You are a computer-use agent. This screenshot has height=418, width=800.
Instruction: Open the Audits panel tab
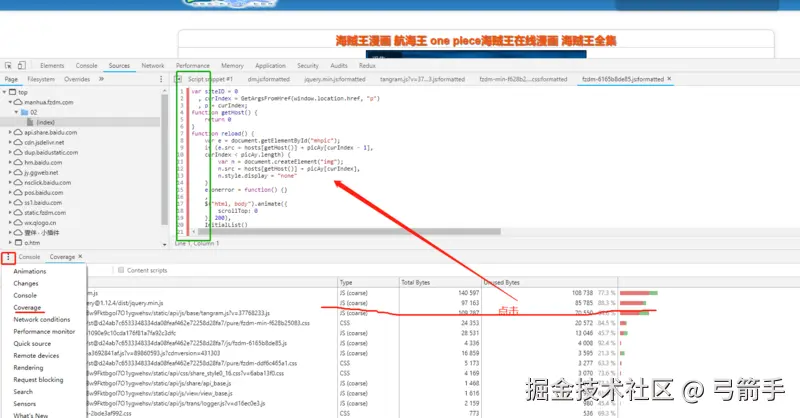coord(339,65)
